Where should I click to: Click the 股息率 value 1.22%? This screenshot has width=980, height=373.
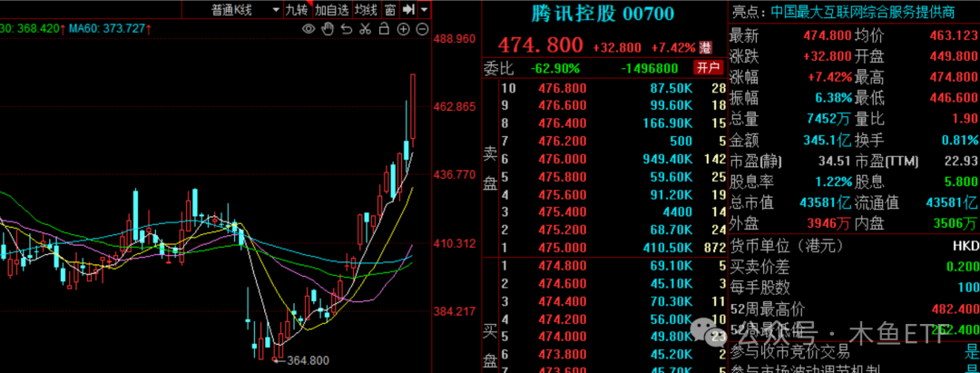point(834,182)
